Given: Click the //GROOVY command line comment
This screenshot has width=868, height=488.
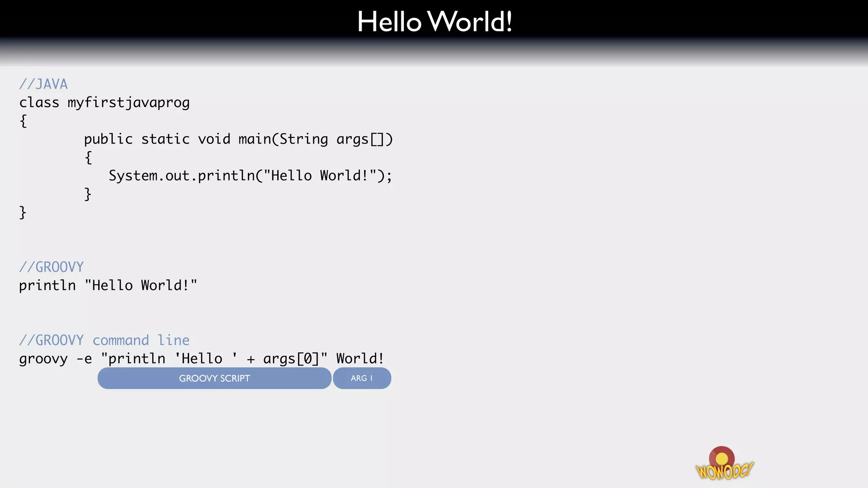Looking at the screenshot, I should point(104,340).
